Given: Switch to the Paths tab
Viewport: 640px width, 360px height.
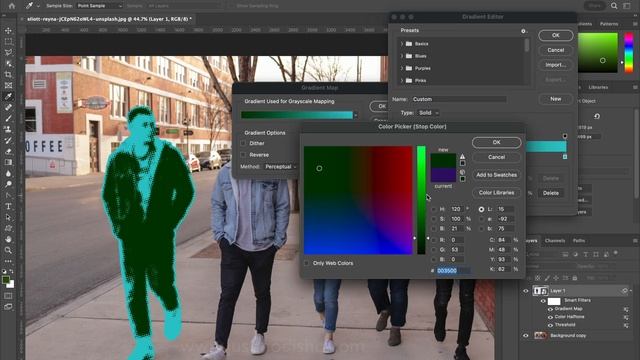Looking at the screenshot, I should 578,240.
